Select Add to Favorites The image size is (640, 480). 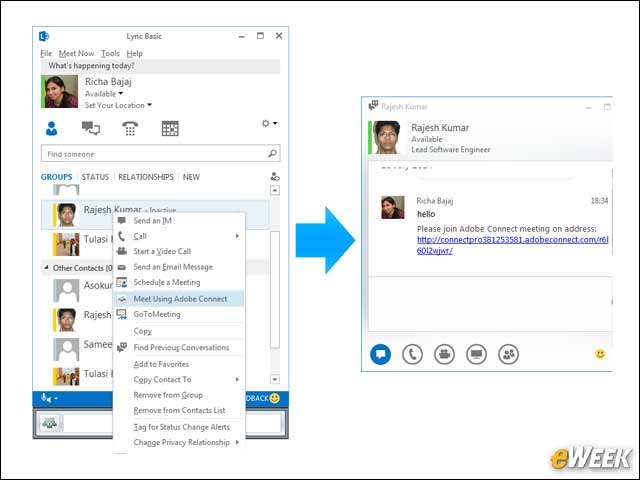coord(179,364)
